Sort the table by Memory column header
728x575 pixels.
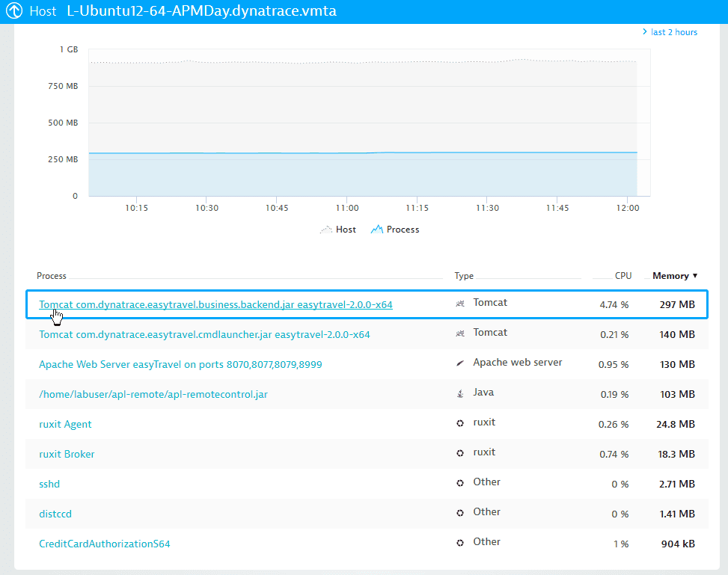(670, 276)
